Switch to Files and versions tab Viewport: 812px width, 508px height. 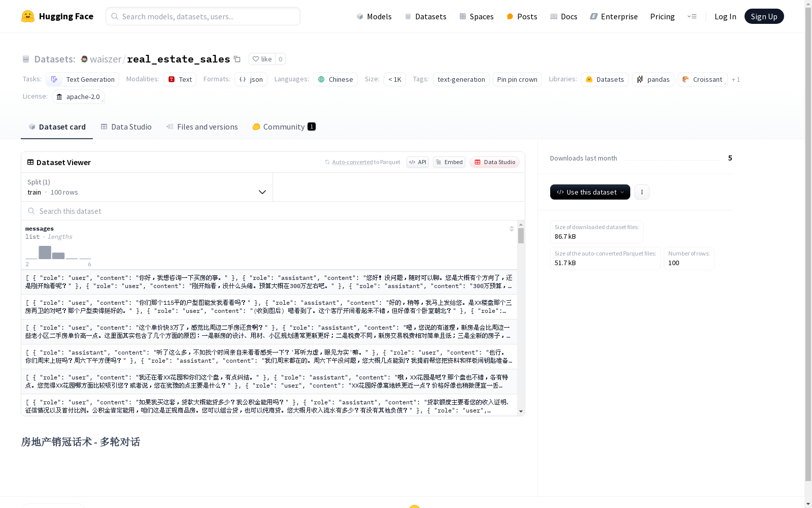[x=202, y=126]
